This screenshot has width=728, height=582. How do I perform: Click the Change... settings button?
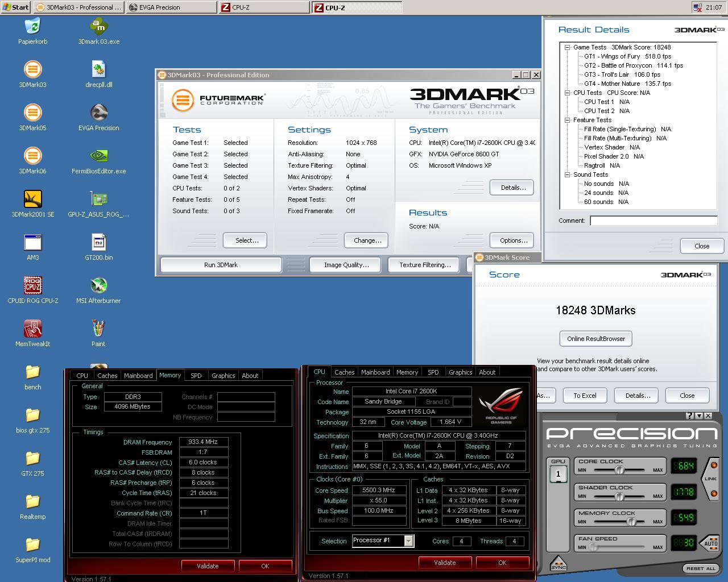[x=367, y=240]
